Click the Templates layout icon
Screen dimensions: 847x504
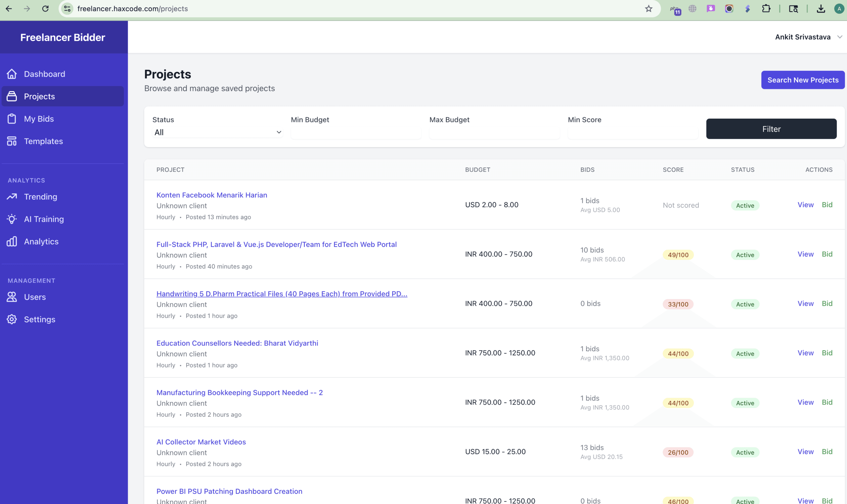(x=12, y=141)
